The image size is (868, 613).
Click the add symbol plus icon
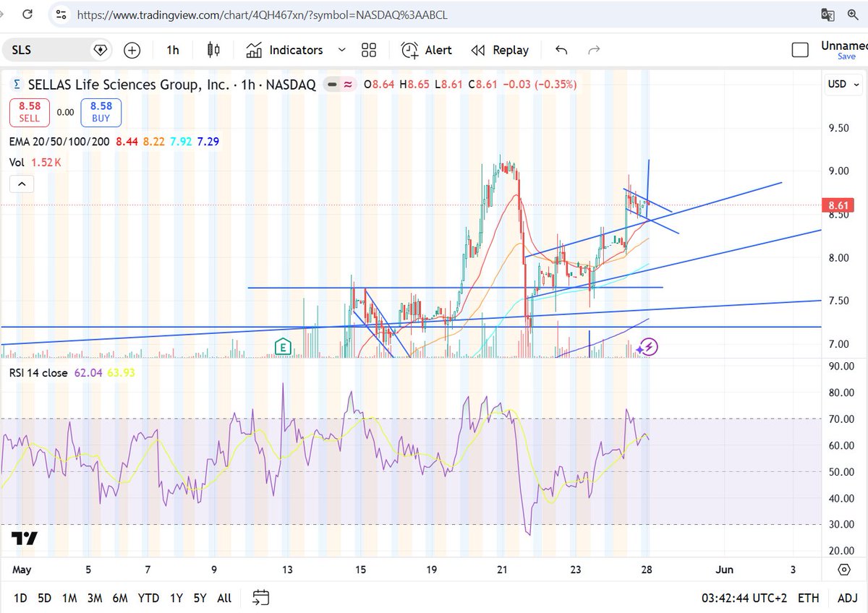132,50
